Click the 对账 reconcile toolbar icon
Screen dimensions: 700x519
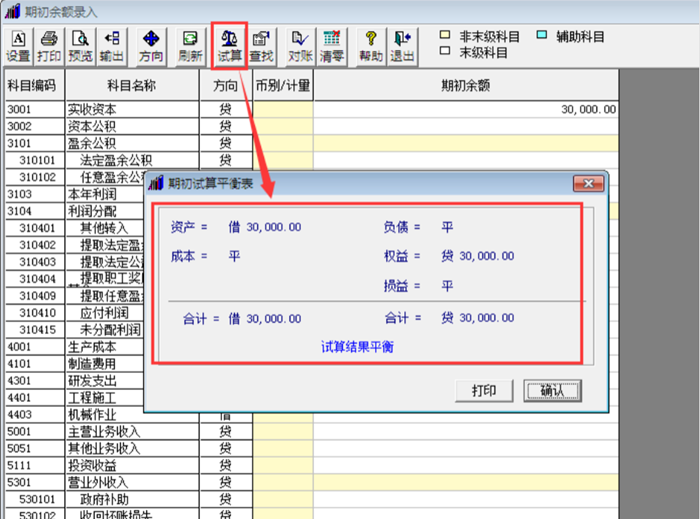coord(300,46)
